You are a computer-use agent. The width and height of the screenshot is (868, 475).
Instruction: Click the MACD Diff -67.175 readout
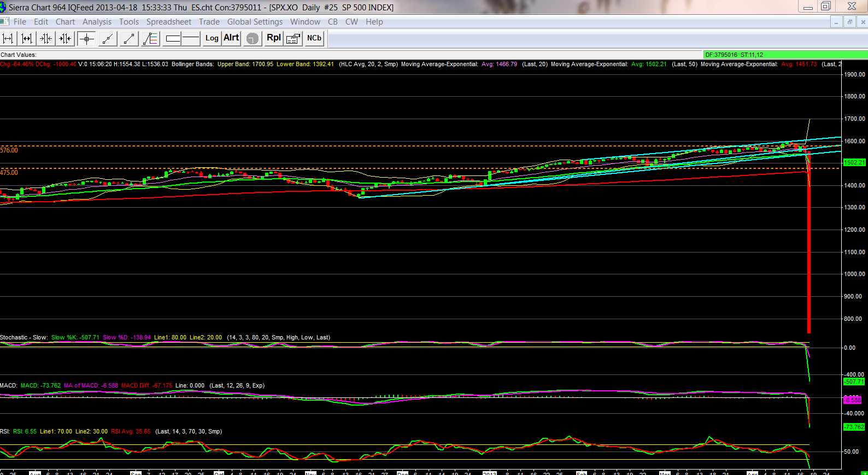click(x=147, y=385)
